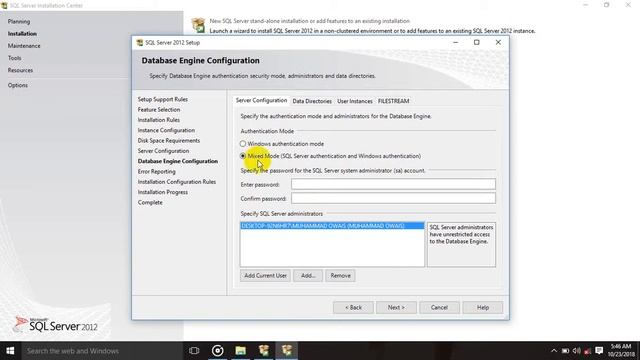
Task: Open Resources in Installation Center
Action: point(20,70)
